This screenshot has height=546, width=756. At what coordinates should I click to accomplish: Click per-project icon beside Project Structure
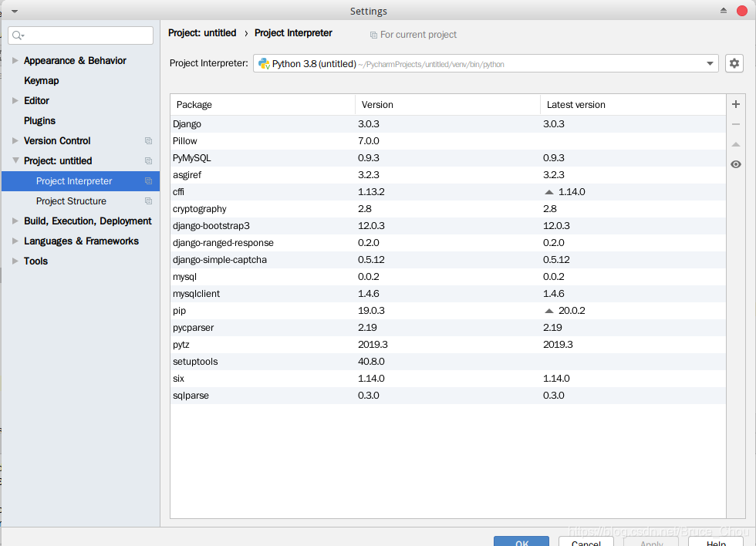[148, 201]
